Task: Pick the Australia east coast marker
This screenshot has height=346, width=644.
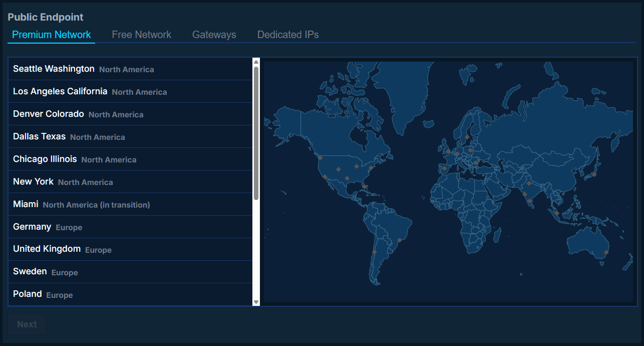Action: tap(606, 252)
